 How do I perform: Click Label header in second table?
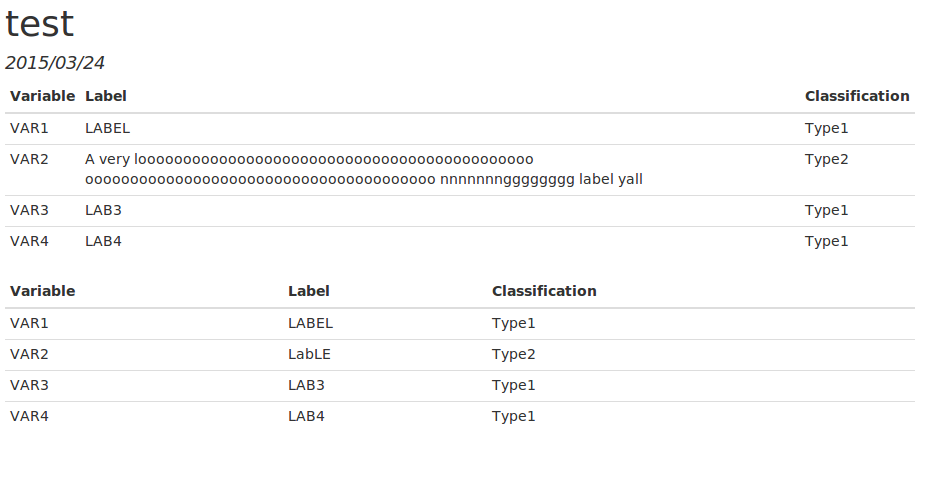coord(308,291)
